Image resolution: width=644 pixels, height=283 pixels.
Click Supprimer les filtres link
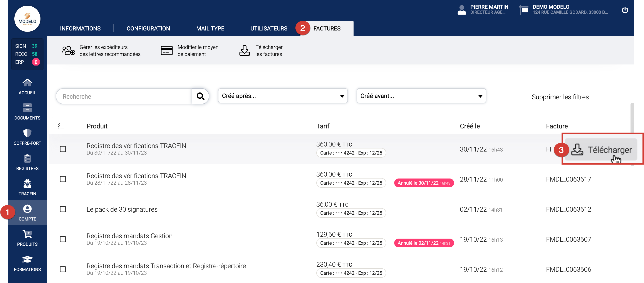[x=560, y=97]
